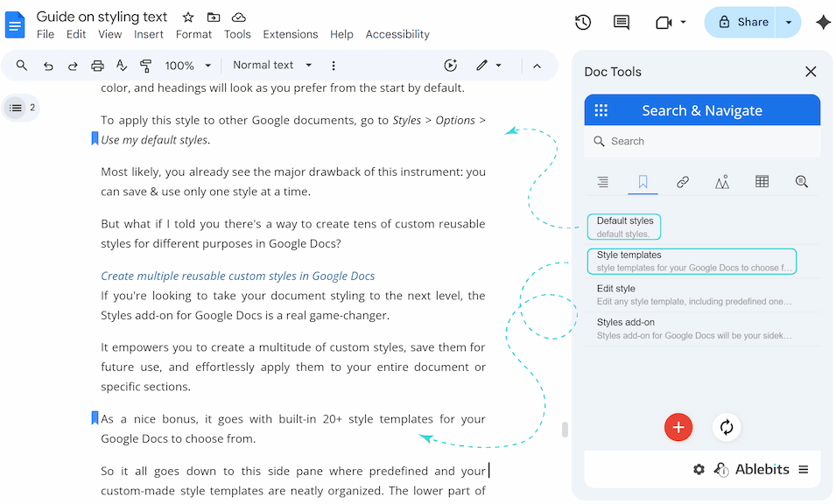Viewport: 836px width, 504px height.
Task: Switch to the Images tab icon
Action: coord(722,182)
